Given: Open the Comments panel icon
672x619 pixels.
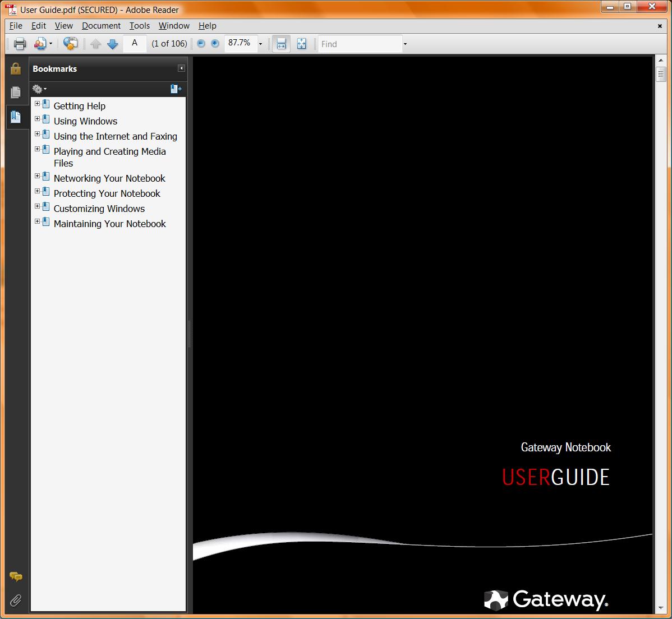Looking at the screenshot, I should tap(16, 576).
